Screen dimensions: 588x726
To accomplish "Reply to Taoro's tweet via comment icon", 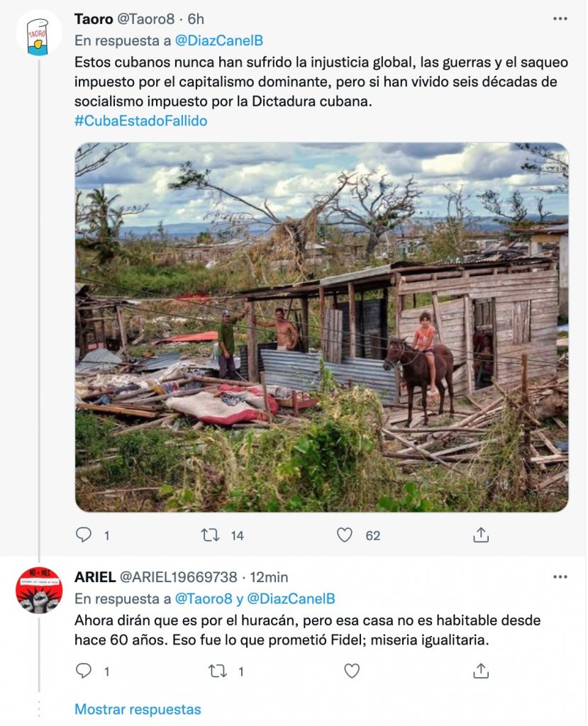I will [84, 535].
